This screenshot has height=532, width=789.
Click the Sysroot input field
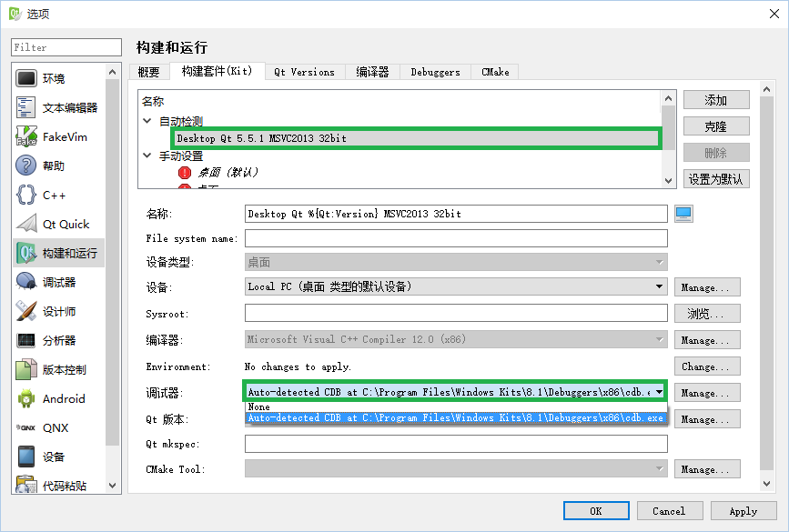tap(456, 313)
